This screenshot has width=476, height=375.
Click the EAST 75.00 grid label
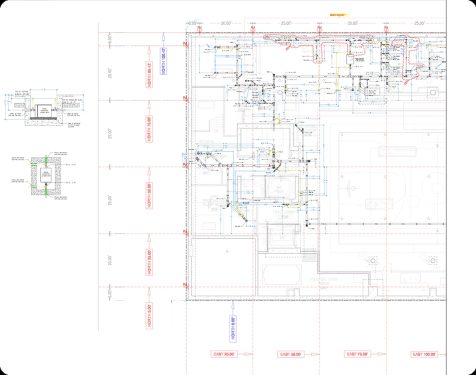[x=358, y=354]
